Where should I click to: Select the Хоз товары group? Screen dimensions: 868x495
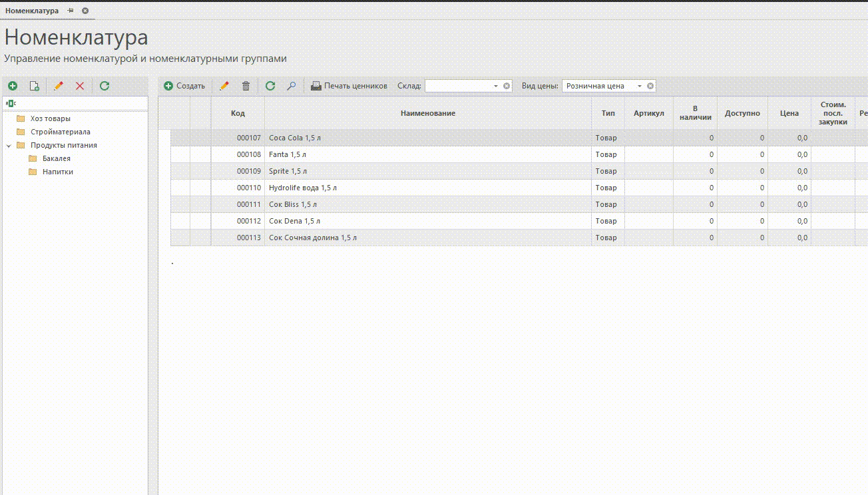(50, 118)
